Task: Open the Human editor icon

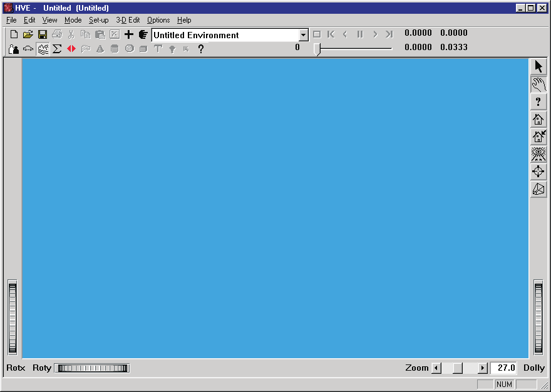Action: click(x=14, y=49)
